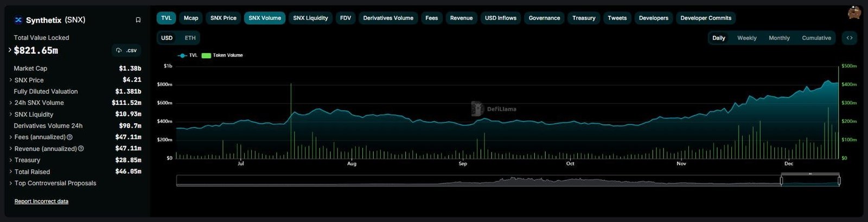Toggle the FDV chart metric
This screenshot has width=868, height=222.
pyautogui.click(x=346, y=18)
